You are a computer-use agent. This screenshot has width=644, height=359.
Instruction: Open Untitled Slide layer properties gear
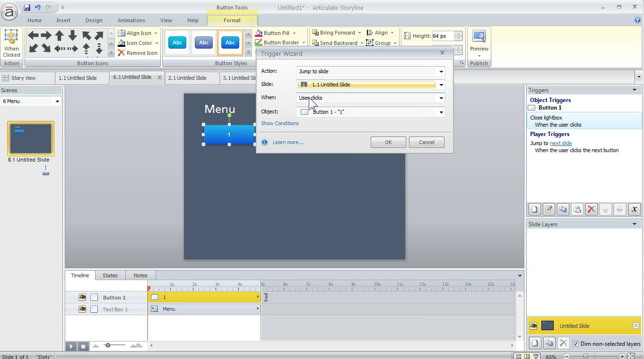[635, 326]
